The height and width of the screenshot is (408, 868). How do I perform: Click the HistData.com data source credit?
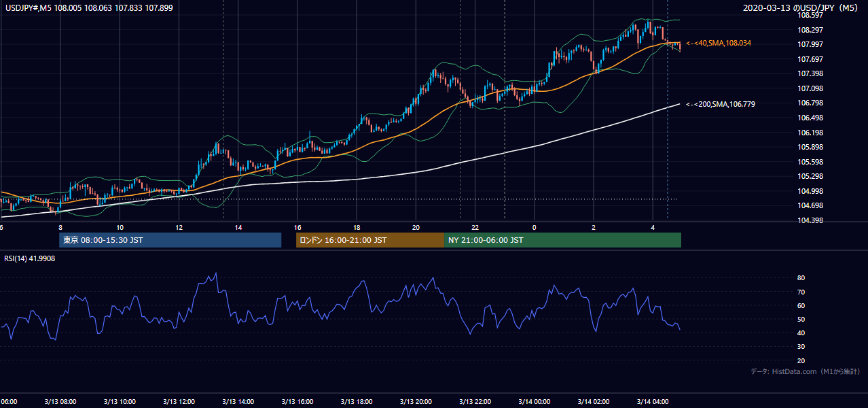806,371
